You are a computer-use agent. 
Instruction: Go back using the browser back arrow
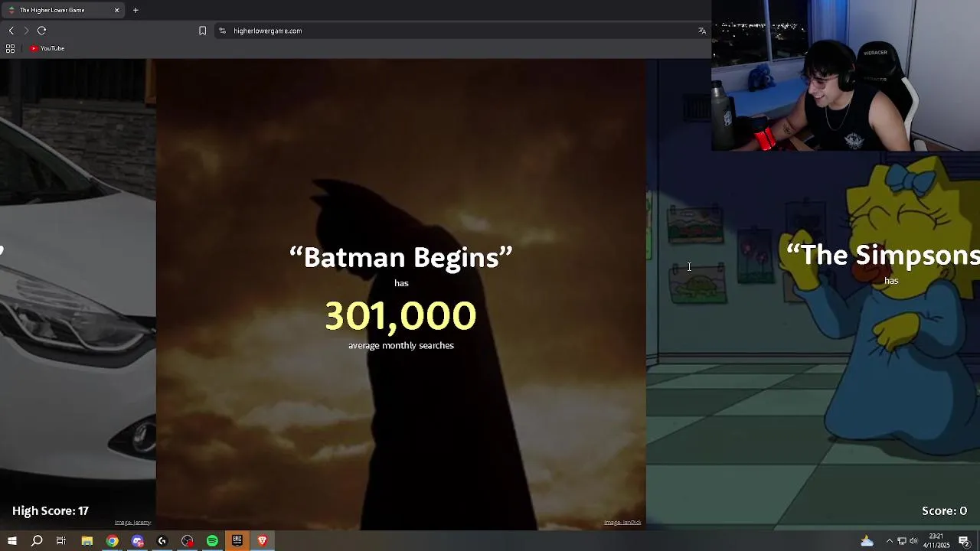[x=11, y=31]
